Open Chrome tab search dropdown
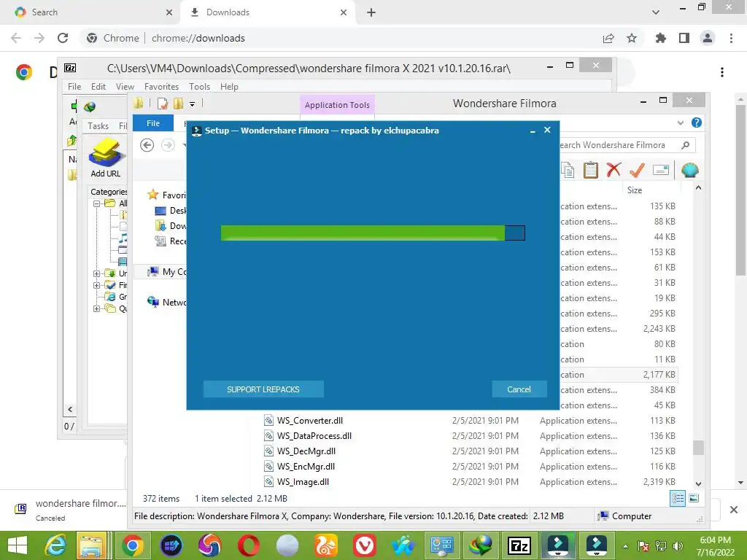Image resolution: width=747 pixels, height=560 pixels. [x=656, y=12]
